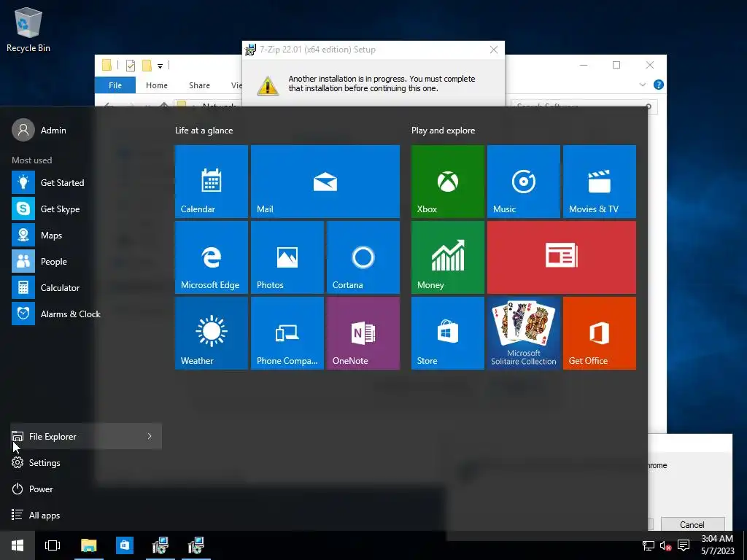Viewport: 747px width, 560px height.
Task: Click the Windows Start button
Action: coord(18,545)
